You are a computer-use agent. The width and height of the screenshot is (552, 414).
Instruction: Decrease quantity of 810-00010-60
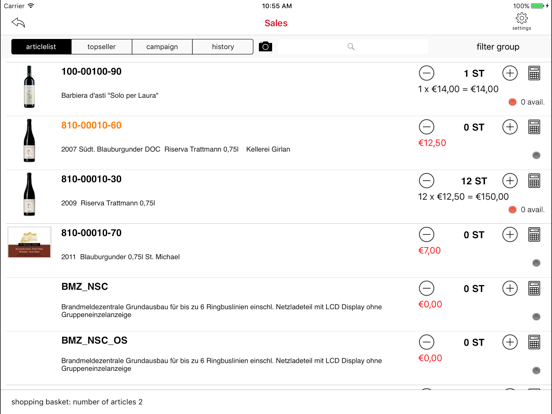click(x=426, y=127)
